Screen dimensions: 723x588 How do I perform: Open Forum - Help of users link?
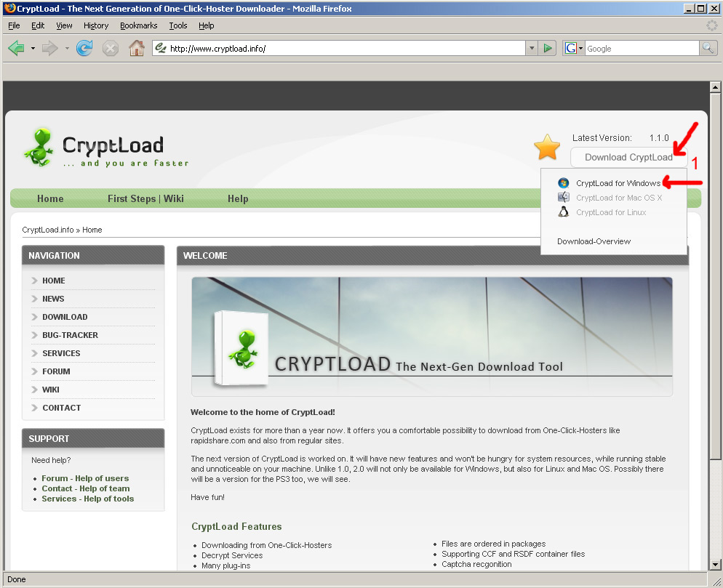[85, 478]
